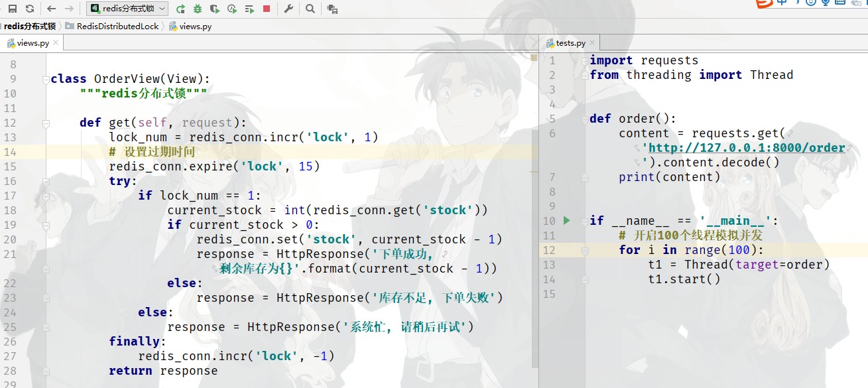Click the soft-wrap arrow on line 21
The image size is (868, 388).
tap(444, 255)
